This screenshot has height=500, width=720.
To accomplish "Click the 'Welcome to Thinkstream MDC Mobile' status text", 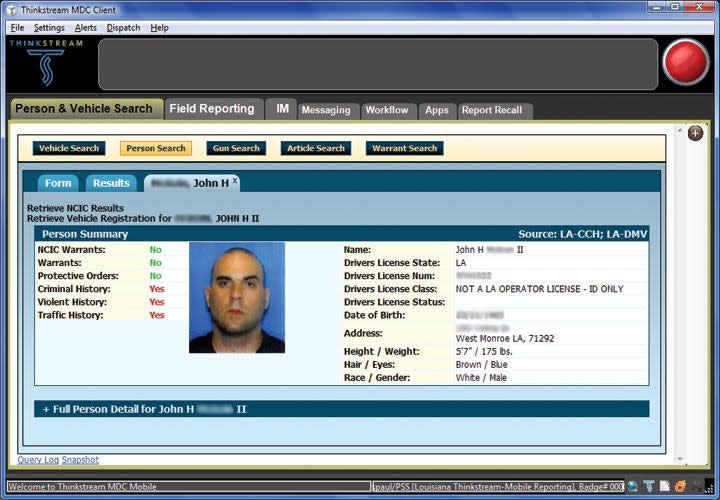I will pos(83,487).
